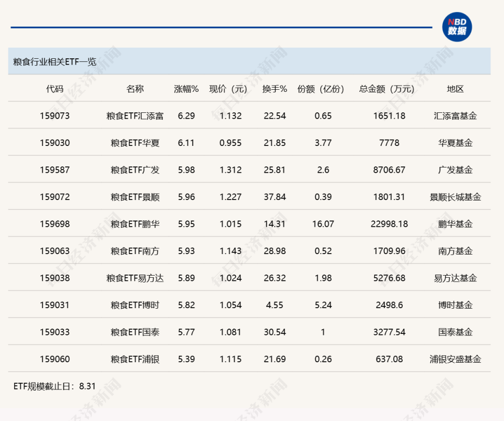Viewport: 504px width, 421px height.
Task: Click total amount 7778
Action: coord(389,143)
